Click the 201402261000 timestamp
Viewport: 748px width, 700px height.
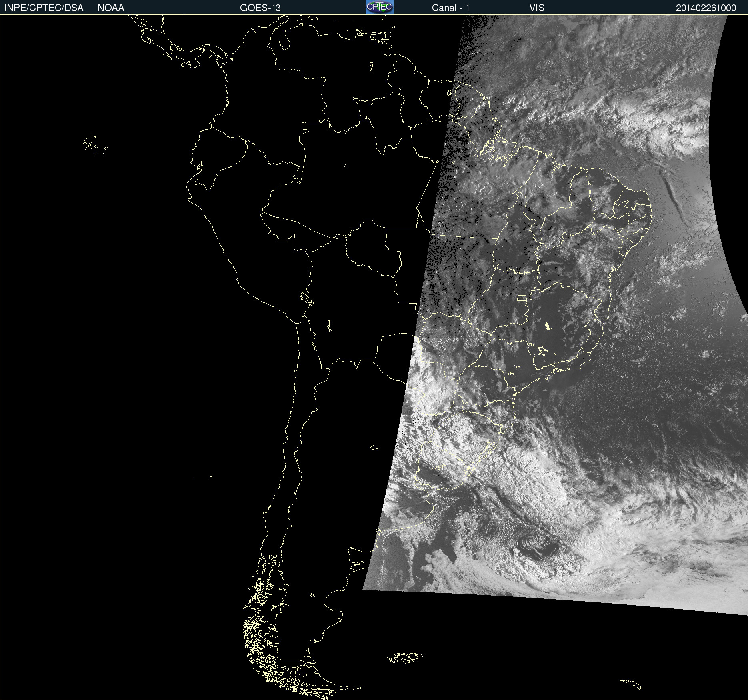pos(706,8)
